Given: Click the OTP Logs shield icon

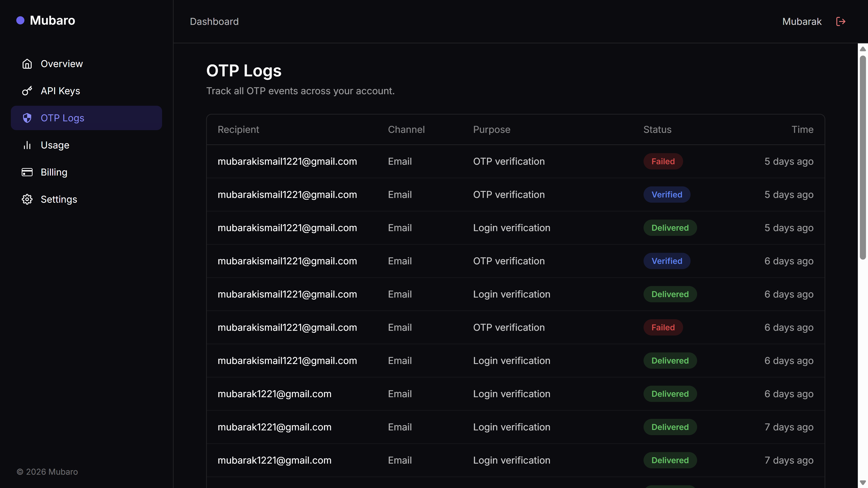Looking at the screenshot, I should (27, 118).
